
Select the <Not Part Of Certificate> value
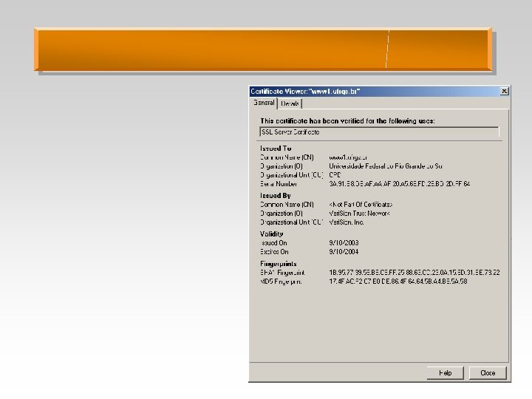pyautogui.click(x=361, y=205)
